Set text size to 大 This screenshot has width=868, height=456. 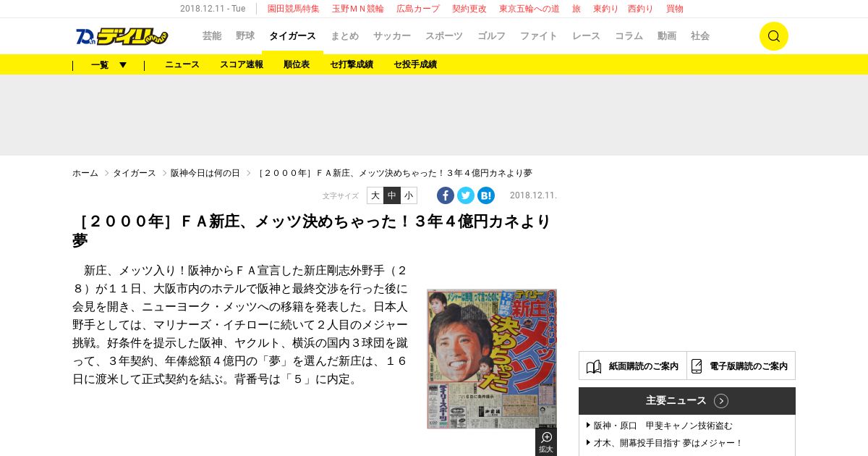pyautogui.click(x=375, y=195)
